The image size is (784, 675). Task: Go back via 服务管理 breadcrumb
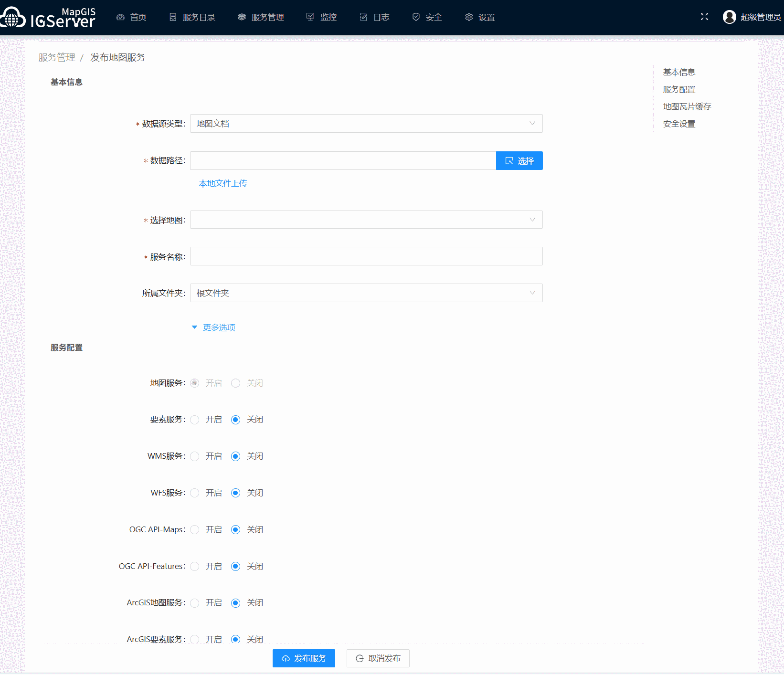57,57
